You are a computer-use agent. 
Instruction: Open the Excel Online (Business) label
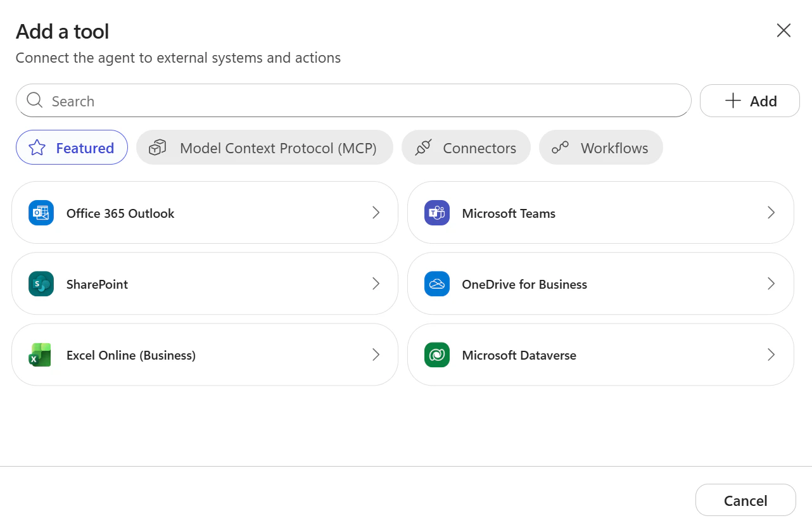131,355
